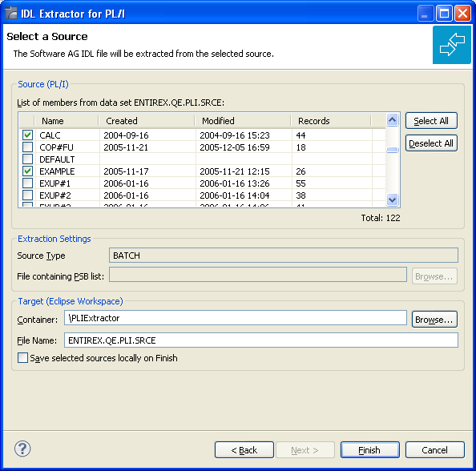Sort the list by Modified column header
This screenshot has height=471, width=476.
tap(243, 121)
